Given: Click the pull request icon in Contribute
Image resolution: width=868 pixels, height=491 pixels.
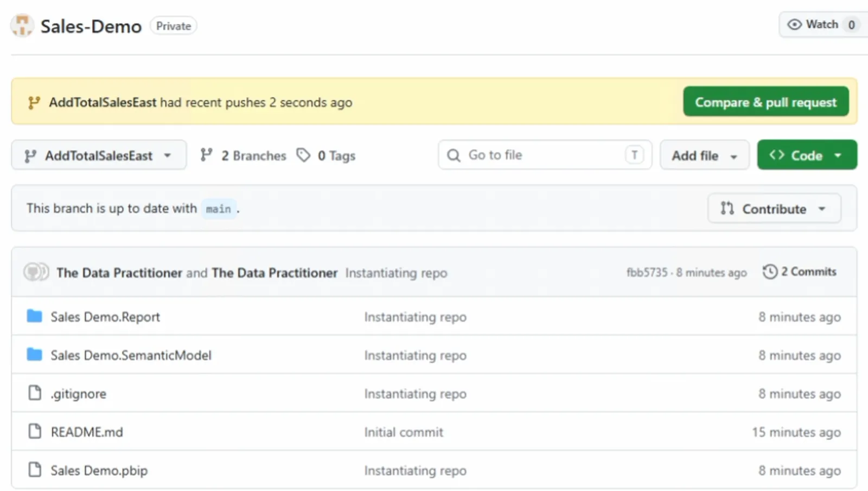Looking at the screenshot, I should (x=727, y=208).
